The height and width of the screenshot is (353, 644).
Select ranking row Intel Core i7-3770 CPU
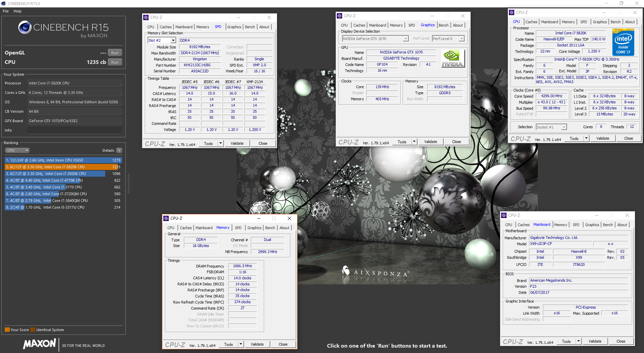63,187
